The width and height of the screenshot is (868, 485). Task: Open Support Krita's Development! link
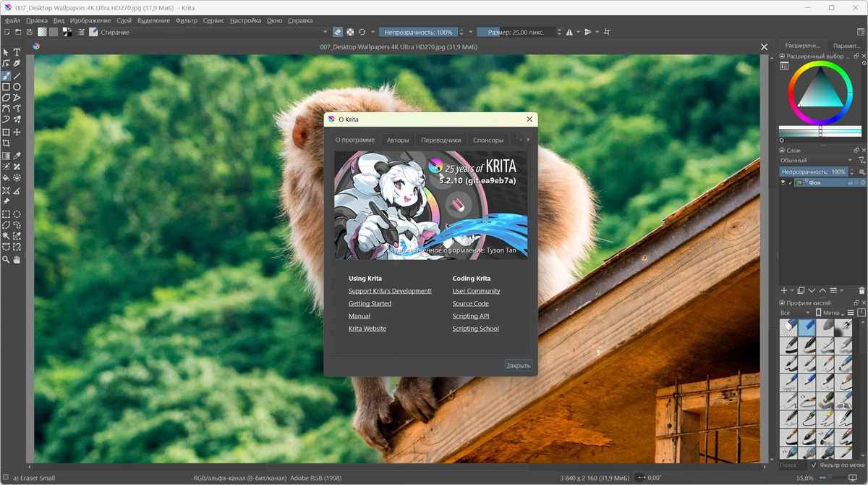tap(390, 291)
